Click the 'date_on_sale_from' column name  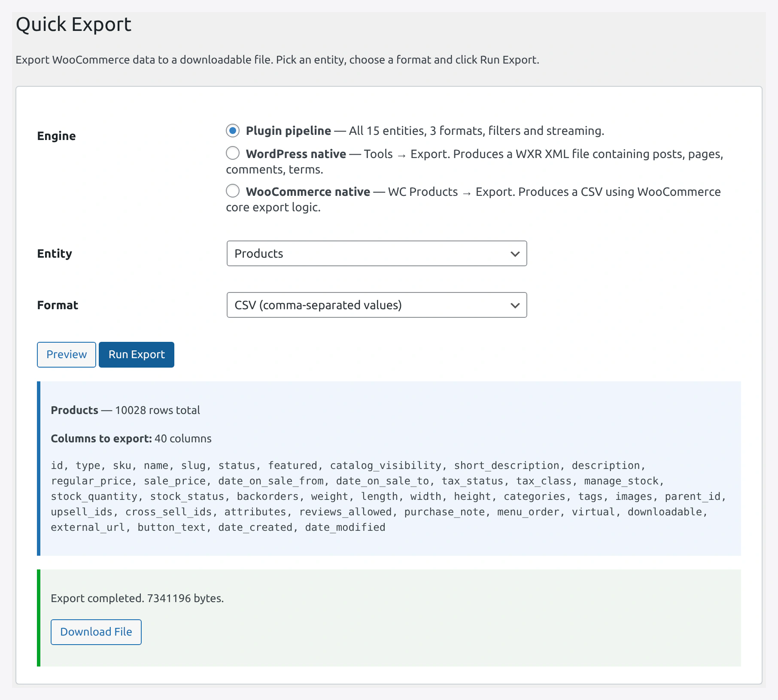[271, 481]
